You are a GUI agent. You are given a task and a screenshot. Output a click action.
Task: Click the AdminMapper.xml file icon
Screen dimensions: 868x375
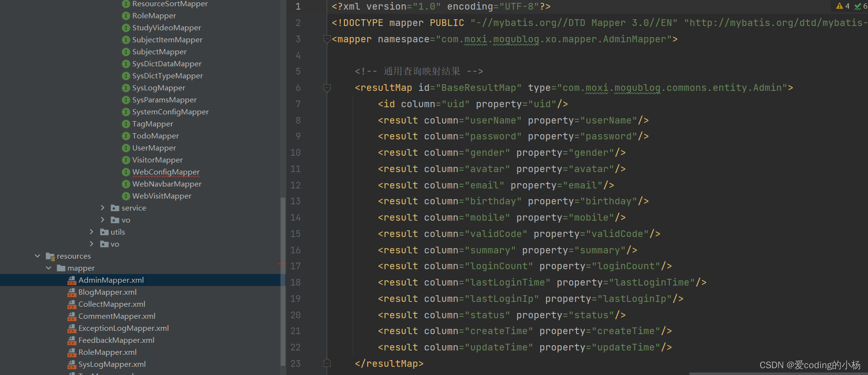[x=72, y=280]
